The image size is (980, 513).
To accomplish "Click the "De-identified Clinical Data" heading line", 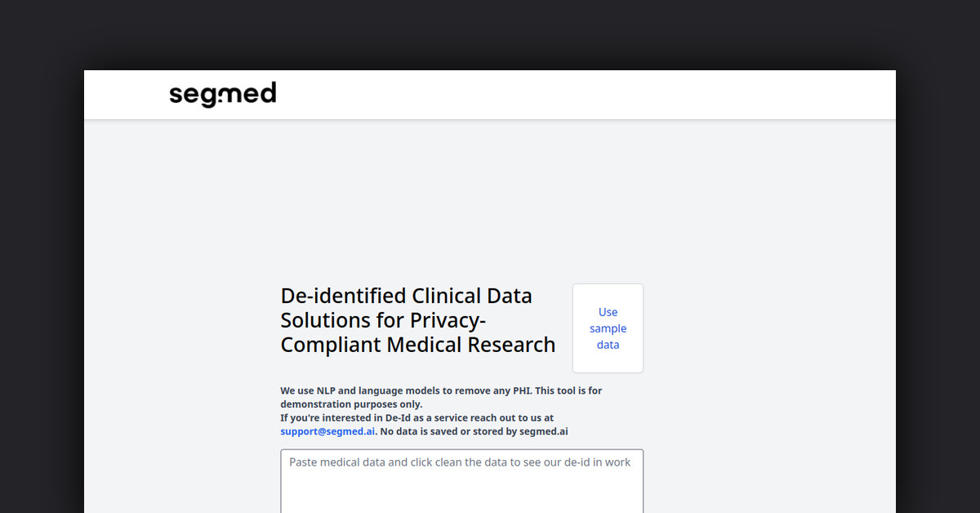I will tap(406, 296).
